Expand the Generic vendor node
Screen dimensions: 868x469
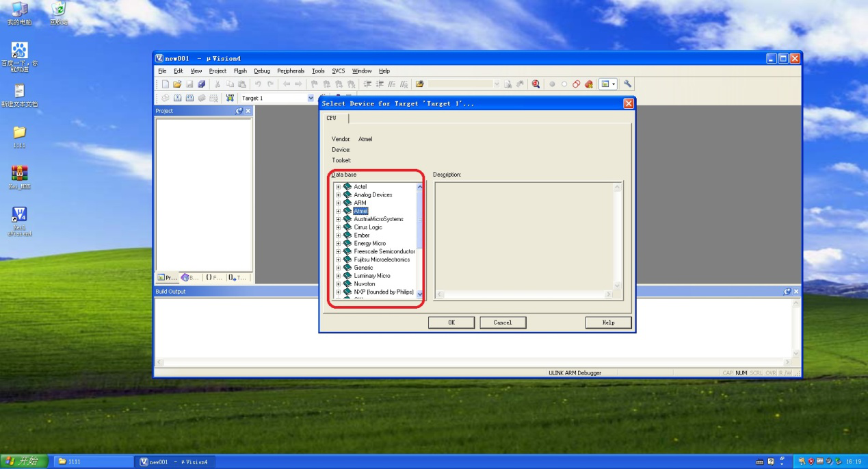338,268
